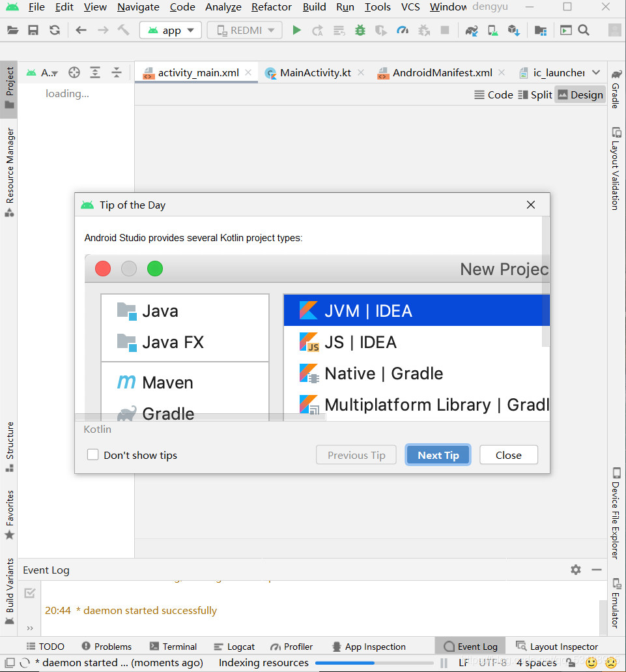Screen dimensions: 626x672
Task: Open the App Inspection tool window
Action: coord(369,647)
